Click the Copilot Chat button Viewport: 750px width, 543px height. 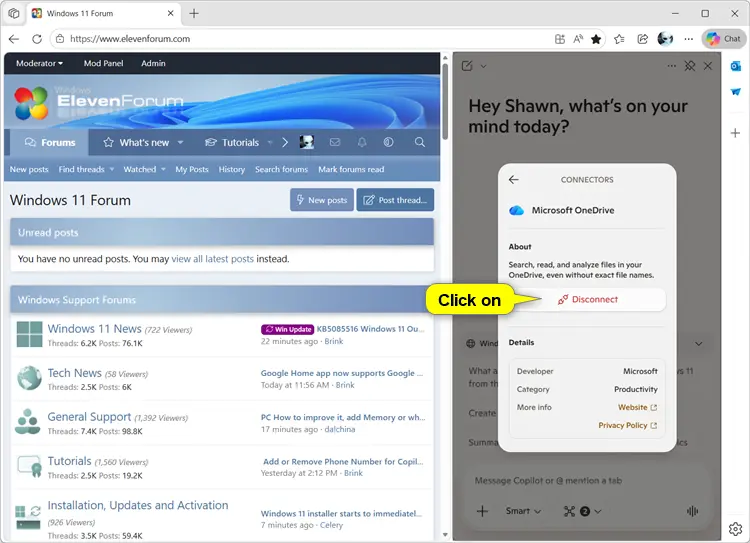[x=724, y=39]
